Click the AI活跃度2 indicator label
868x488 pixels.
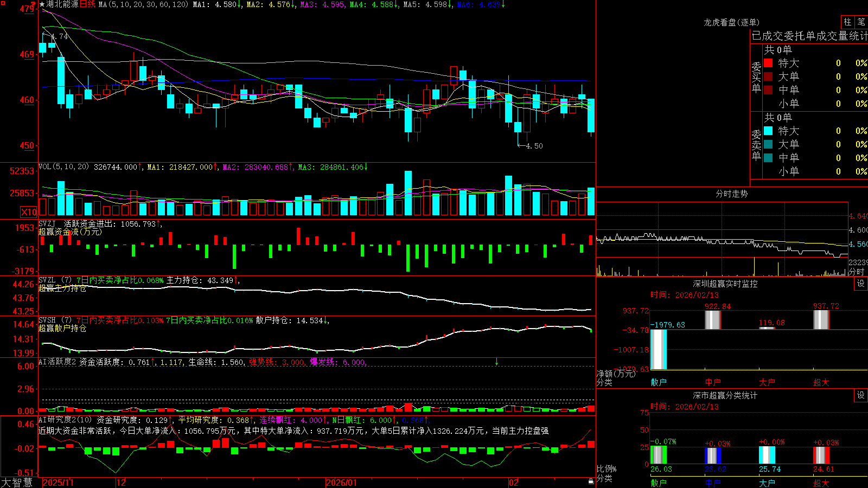58,362
